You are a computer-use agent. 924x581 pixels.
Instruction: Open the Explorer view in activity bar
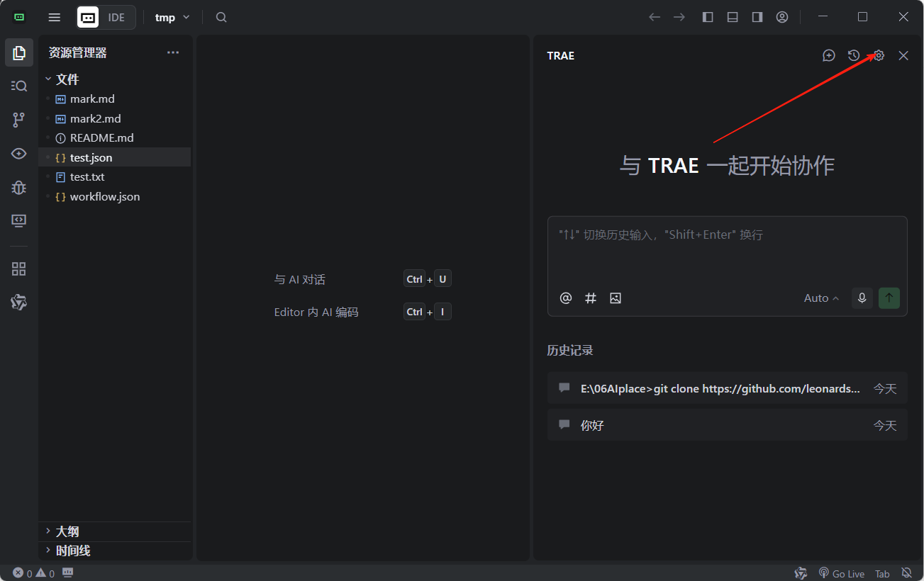pos(19,52)
